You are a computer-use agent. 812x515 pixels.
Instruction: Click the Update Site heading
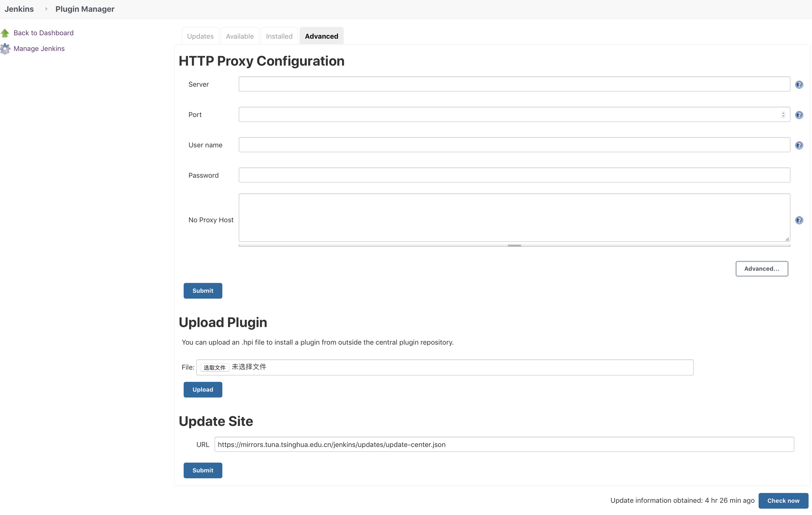click(x=216, y=421)
